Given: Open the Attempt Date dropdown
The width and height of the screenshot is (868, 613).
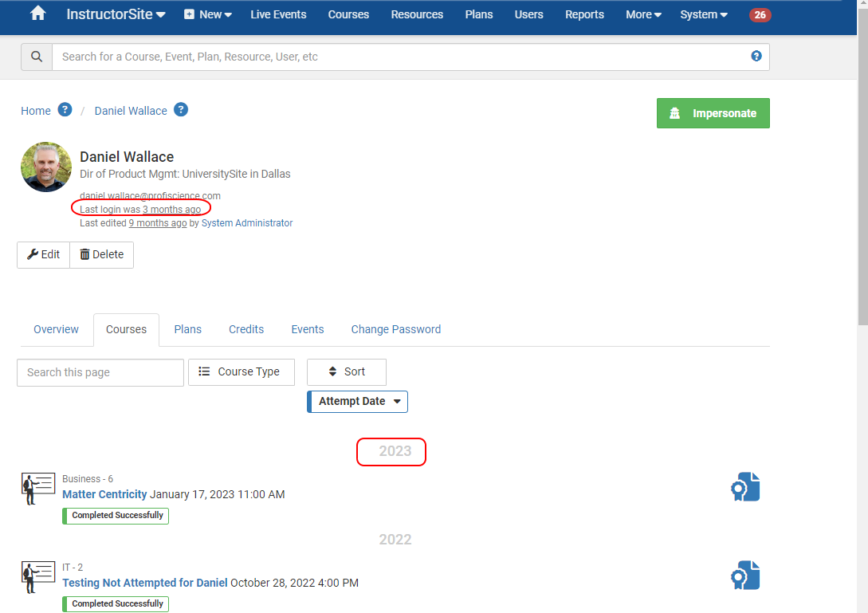Looking at the screenshot, I should pos(358,402).
